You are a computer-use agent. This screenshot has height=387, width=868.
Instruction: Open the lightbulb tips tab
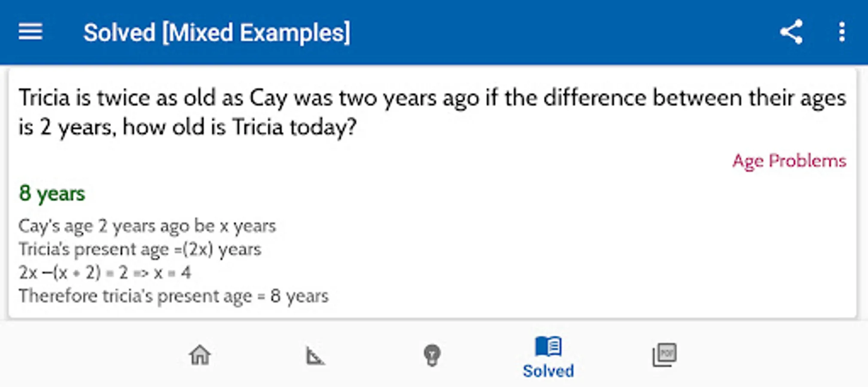pos(432,356)
